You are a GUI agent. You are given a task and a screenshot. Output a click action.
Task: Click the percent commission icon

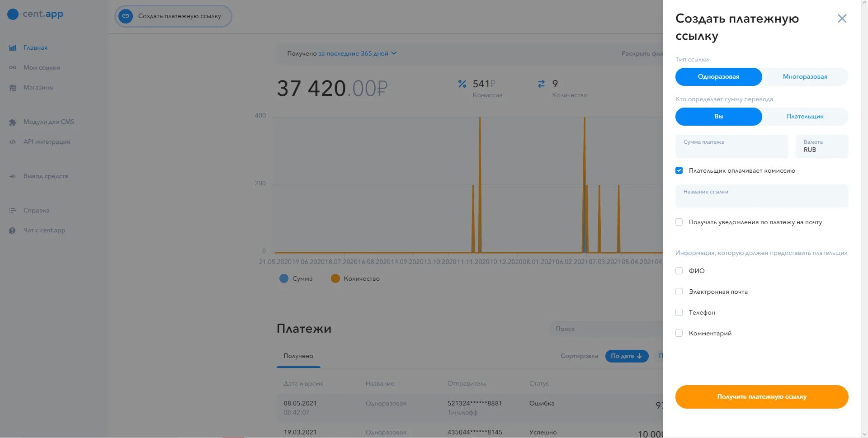coord(462,84)
